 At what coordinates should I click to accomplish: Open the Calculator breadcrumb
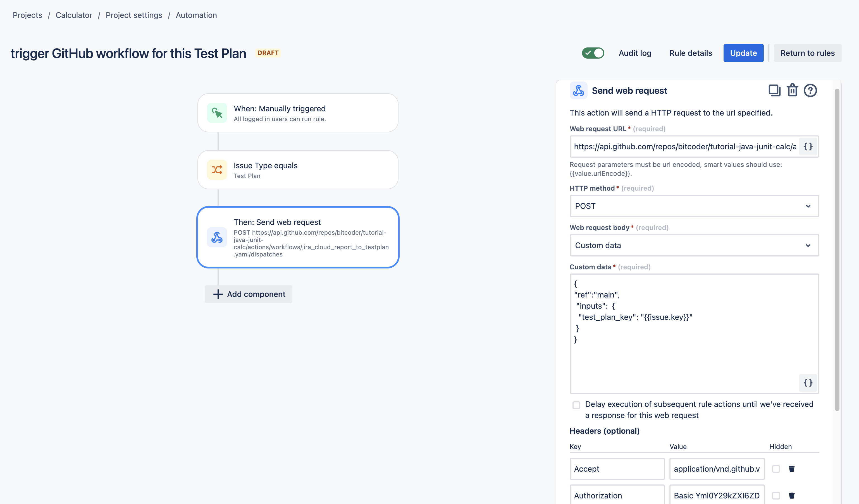point(74,15)
